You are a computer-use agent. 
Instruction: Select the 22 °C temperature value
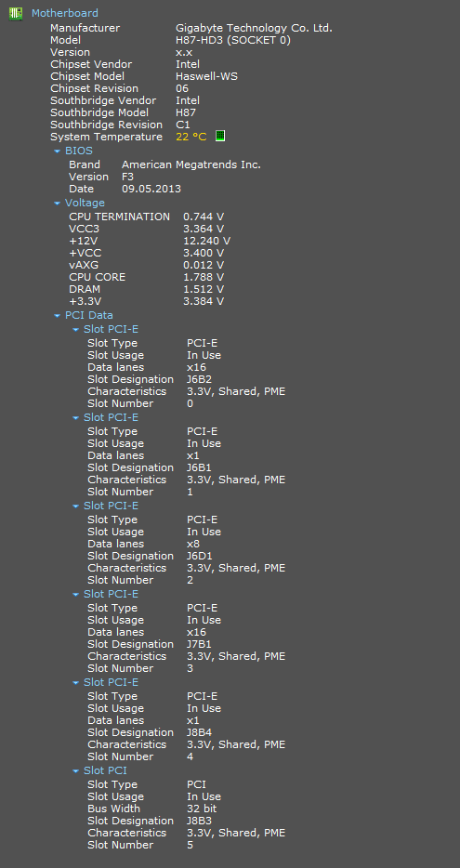191,137
